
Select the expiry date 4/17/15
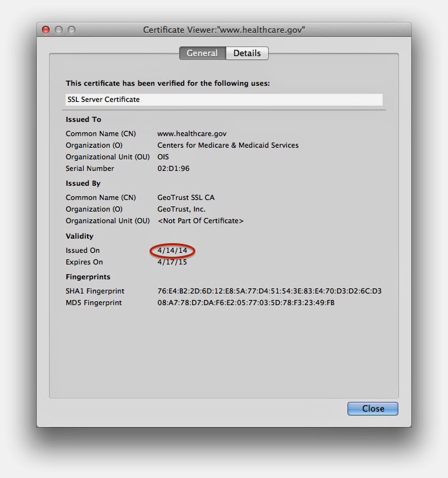tap(172, 262)
